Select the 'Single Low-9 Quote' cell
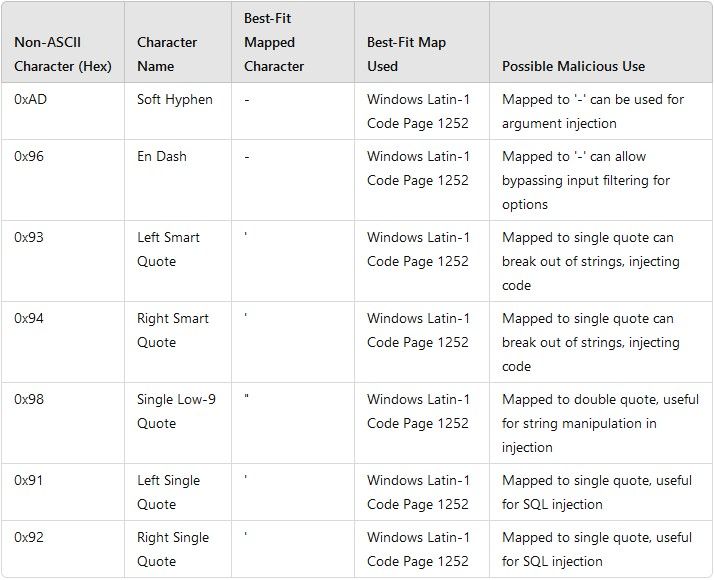714x580 pixels. coord(177,411)
